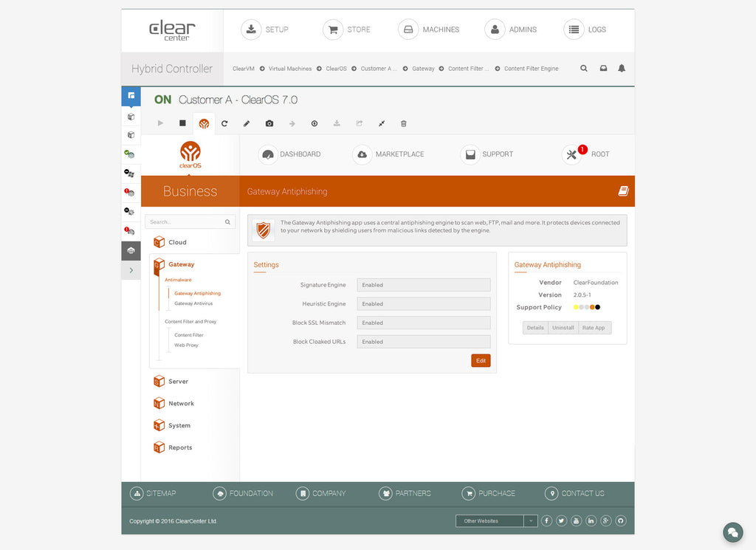This screenshot has height=550, width=756.
Task: Open the Facebook icon in the footer
Action: (547, 520)
